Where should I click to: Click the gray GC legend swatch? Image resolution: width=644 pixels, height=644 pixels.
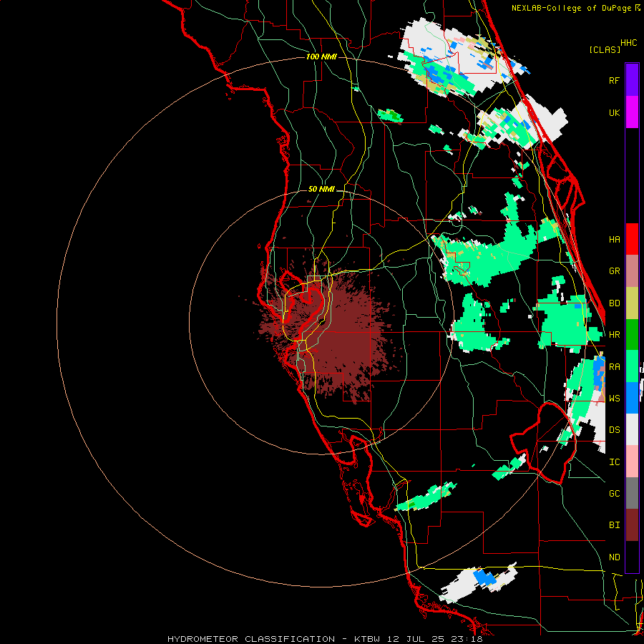[x=632, y=493]
